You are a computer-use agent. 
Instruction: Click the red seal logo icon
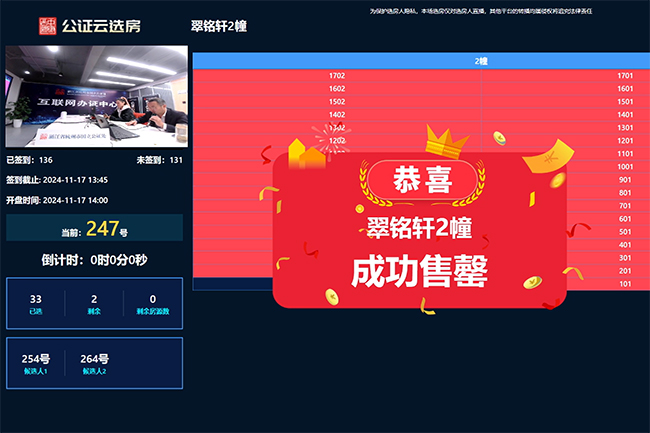pyautogui.click(x=48, y=26)
